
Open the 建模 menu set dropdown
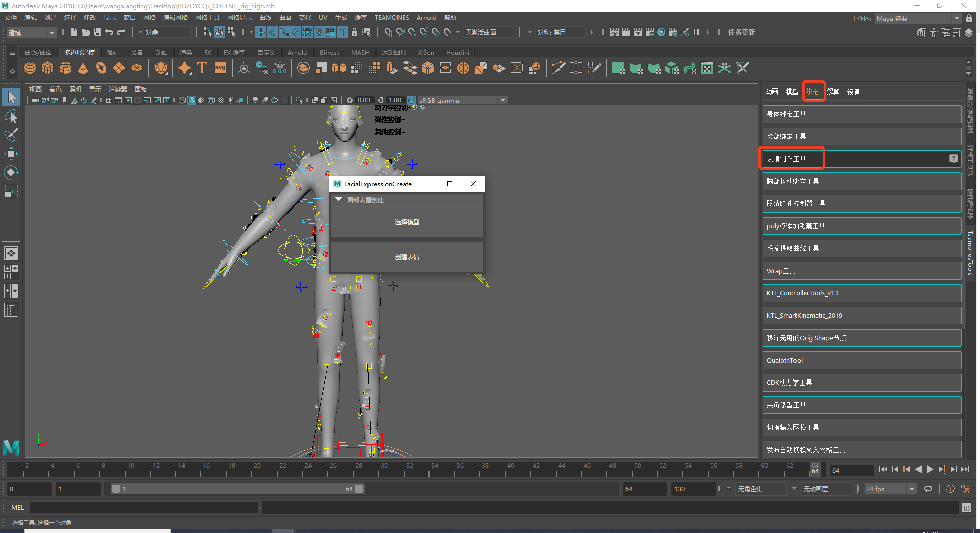[x=31, y=33]
